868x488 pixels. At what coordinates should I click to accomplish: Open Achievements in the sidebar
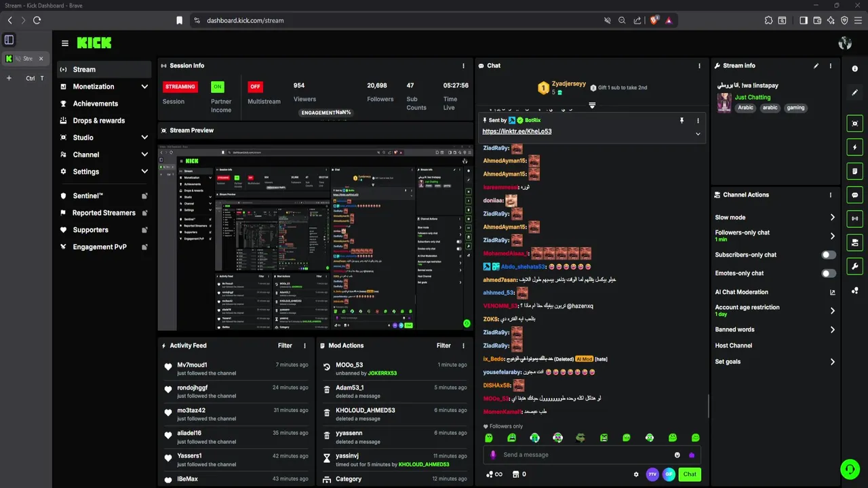pyautogui.click(x=104, y=104)
